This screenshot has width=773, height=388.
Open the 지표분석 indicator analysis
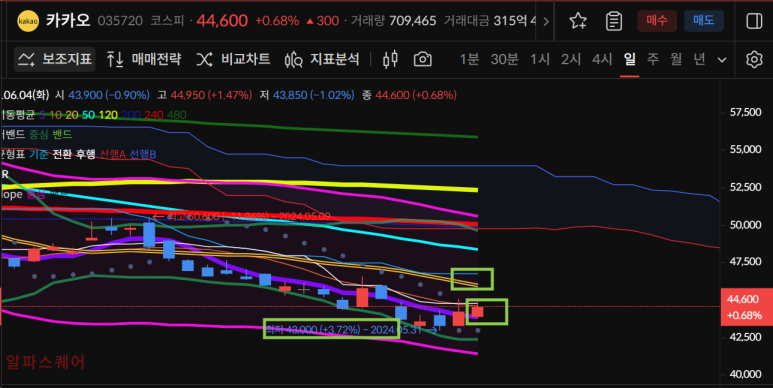coord(322,60)
